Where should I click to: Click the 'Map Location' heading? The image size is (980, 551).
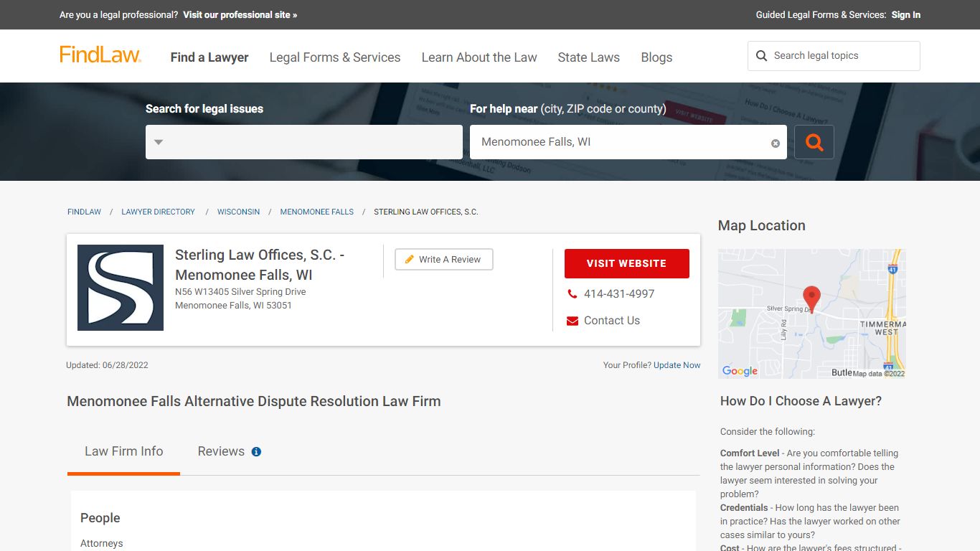(762, 225)
